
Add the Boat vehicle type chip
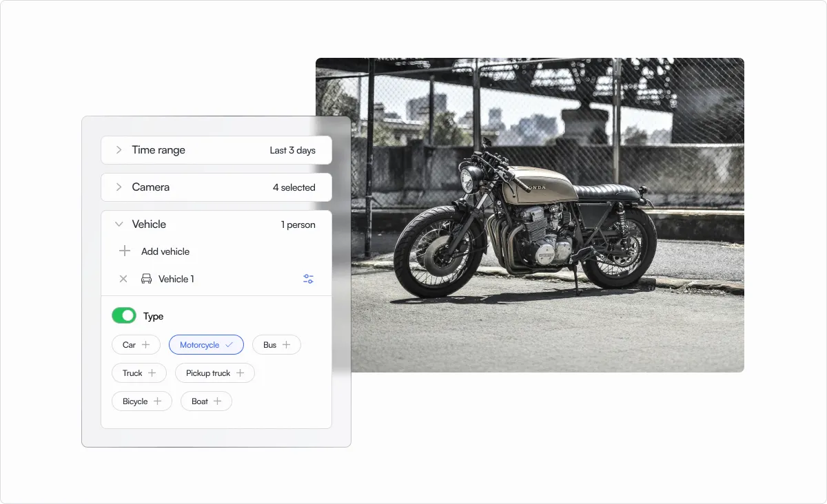(x=206, y=401)
